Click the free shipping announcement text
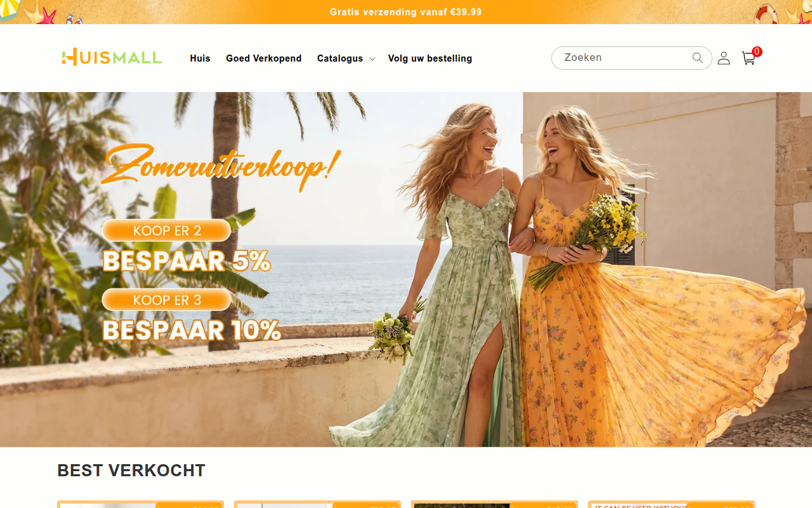Screen dimensions: 812x508 click(406, 12)
